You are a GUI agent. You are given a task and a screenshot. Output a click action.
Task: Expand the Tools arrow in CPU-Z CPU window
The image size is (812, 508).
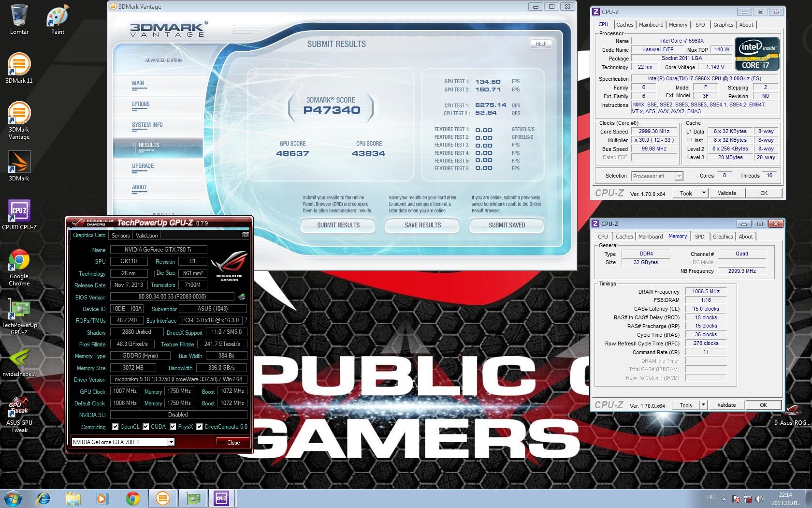704,193
